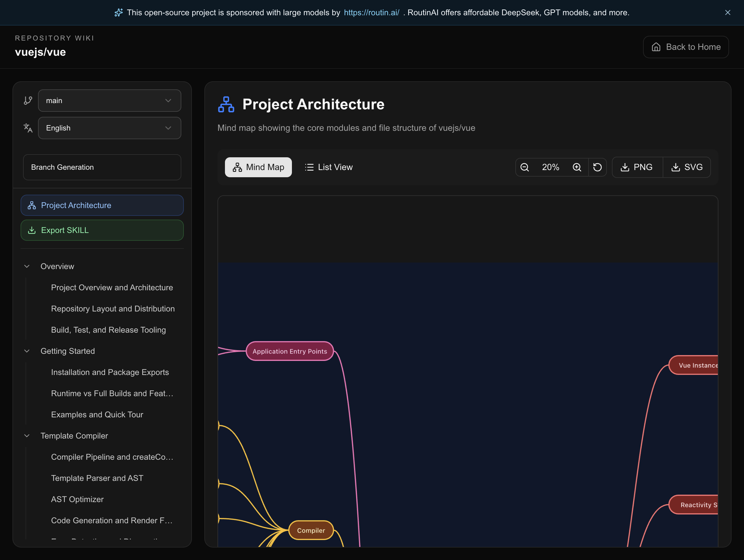Click the Overview section label
The image size is (744, 560).
pyautogui.click(x=57, y=266)
